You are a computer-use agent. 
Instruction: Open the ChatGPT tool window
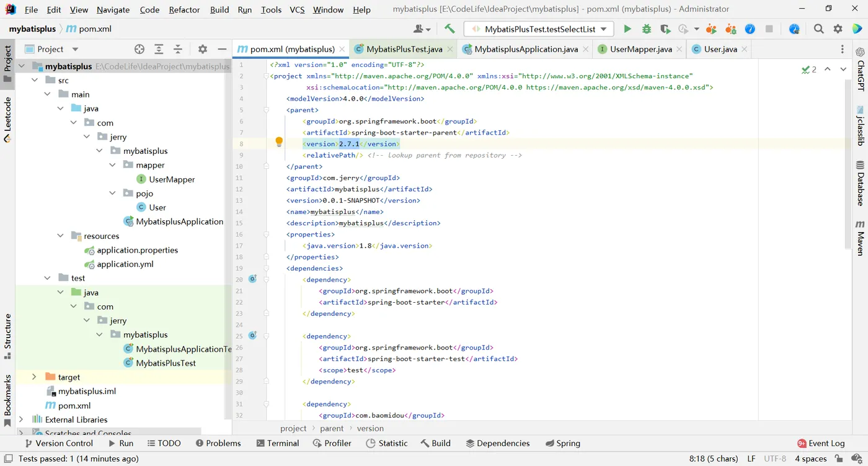point(861,69)
